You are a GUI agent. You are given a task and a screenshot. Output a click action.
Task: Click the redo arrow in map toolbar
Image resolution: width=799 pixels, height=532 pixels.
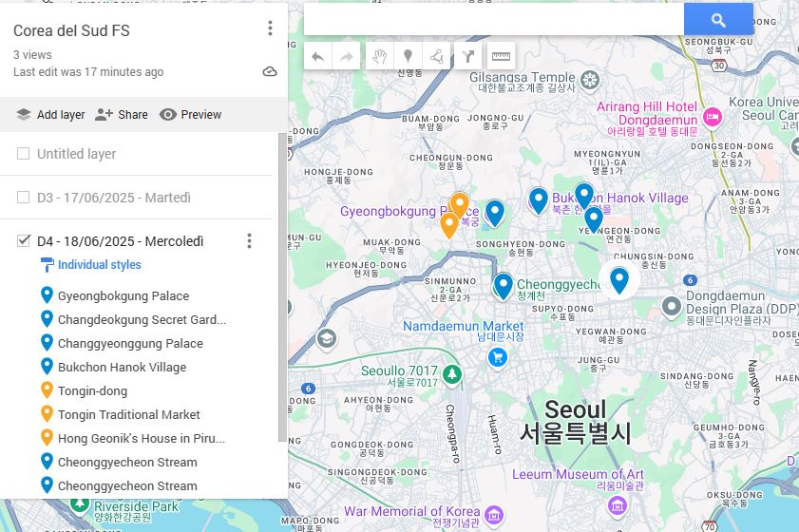(x=347, y=56)
